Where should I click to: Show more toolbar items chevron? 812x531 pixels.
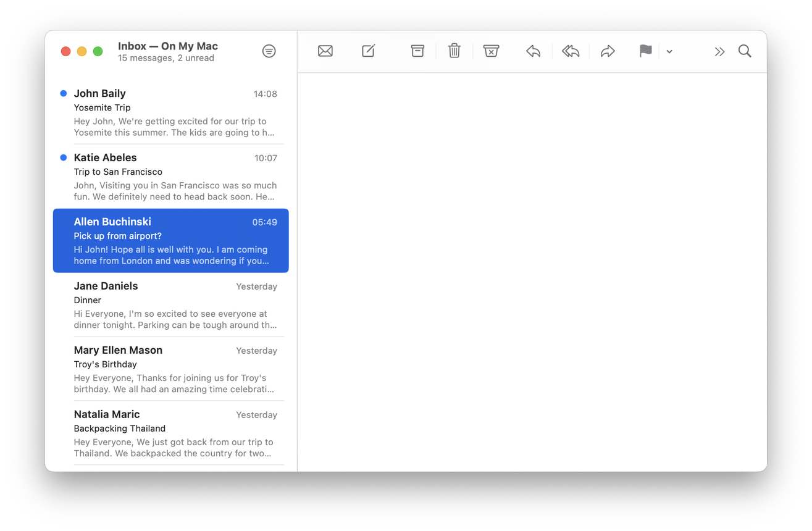pyautogui.click(x=719, y=52)
